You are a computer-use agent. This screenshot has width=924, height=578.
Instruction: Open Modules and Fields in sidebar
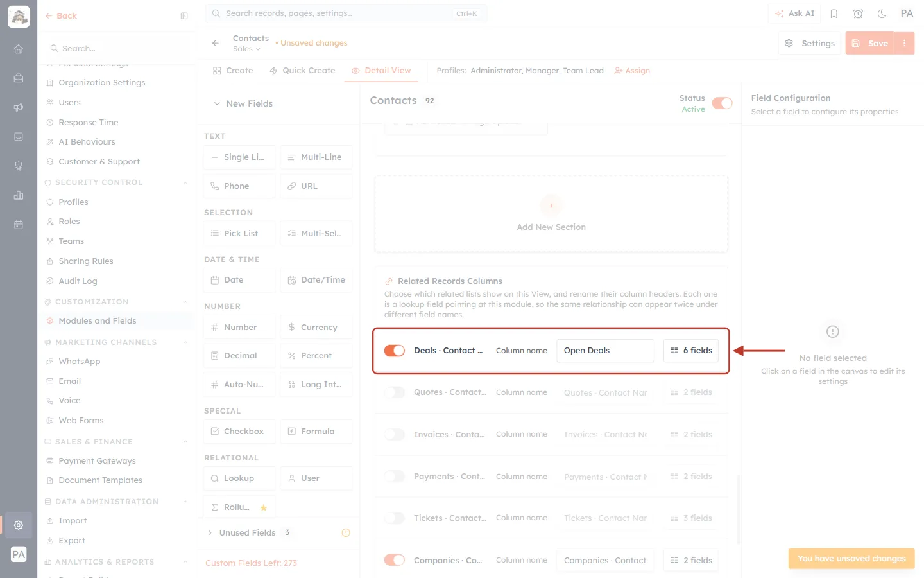point(97,321)
